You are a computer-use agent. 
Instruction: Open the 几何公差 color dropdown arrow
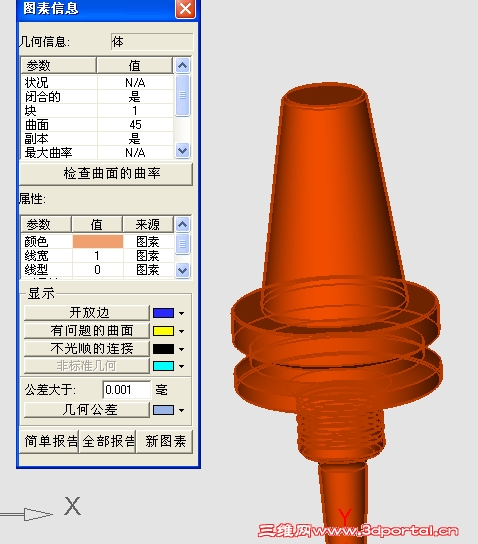coord(181,410)
